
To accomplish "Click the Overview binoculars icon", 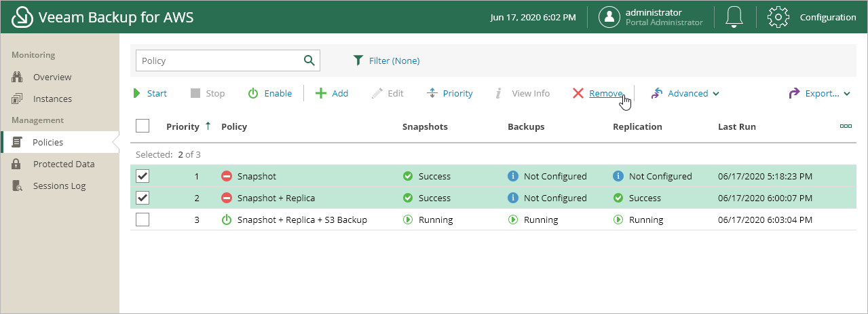I will [x=18, y=77].
